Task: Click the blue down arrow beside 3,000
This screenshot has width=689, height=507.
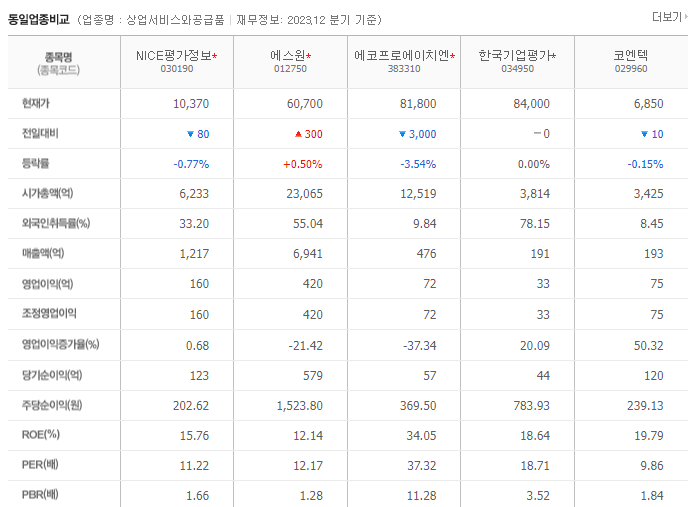Action: 402,134
